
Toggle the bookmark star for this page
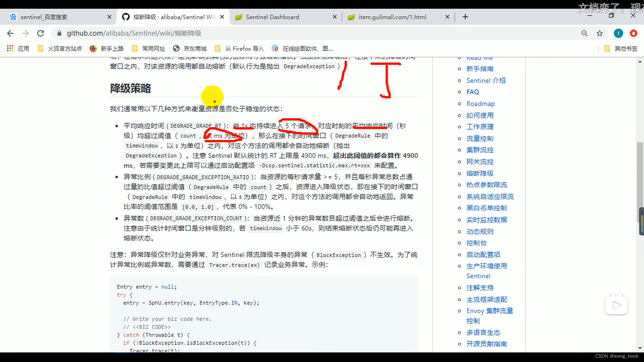point(600,33)
